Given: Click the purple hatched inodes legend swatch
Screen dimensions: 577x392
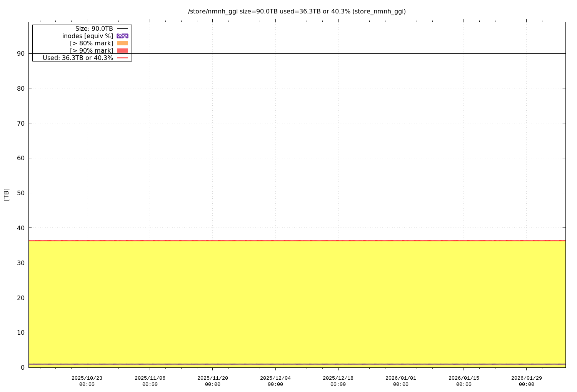Looking at the screenshot, I should point(122,36).
